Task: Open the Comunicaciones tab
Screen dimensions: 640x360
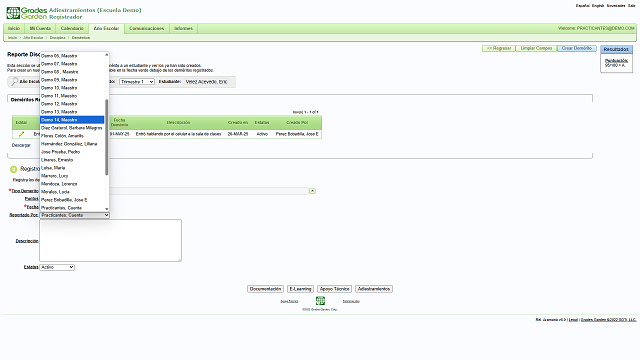Action: 147,28
